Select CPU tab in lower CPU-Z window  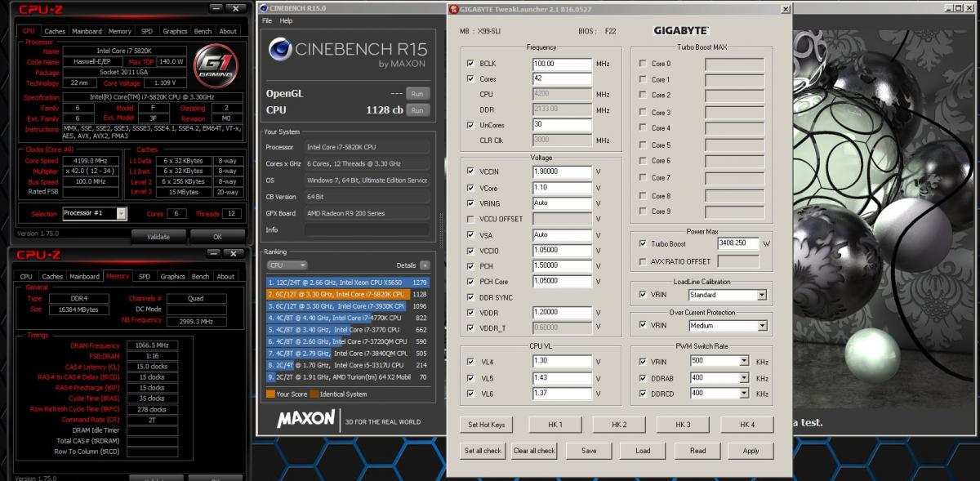point(27,277)
